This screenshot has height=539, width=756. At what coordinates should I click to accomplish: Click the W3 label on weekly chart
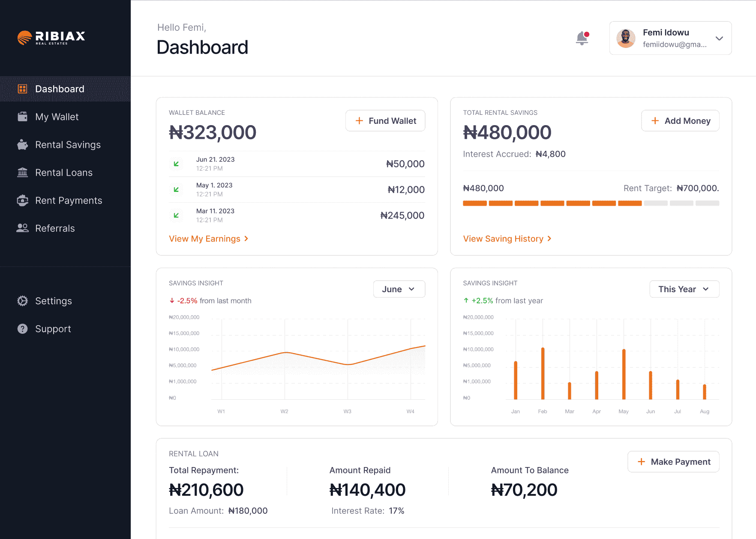[x=347, y=411]
